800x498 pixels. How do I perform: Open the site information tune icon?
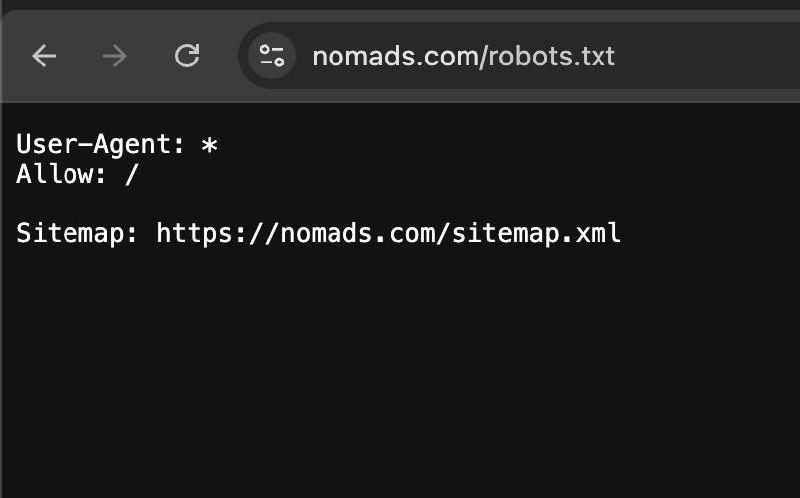click(272, 56)
